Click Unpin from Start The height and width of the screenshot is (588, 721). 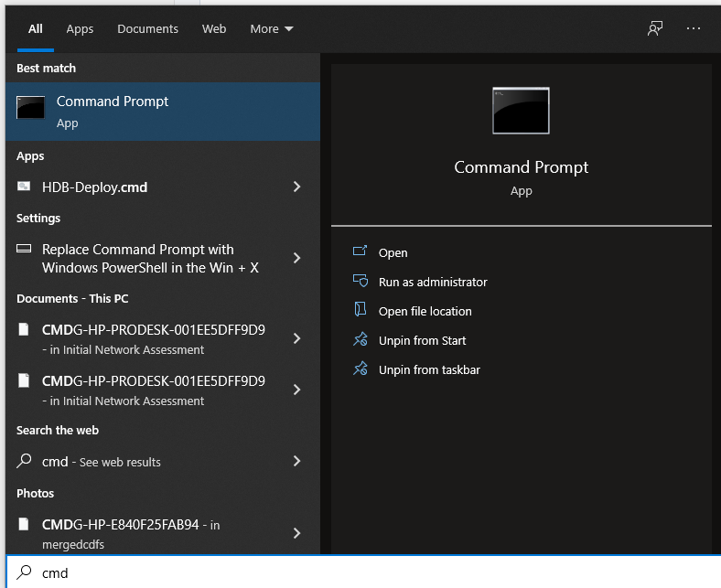tap(422, 341)
